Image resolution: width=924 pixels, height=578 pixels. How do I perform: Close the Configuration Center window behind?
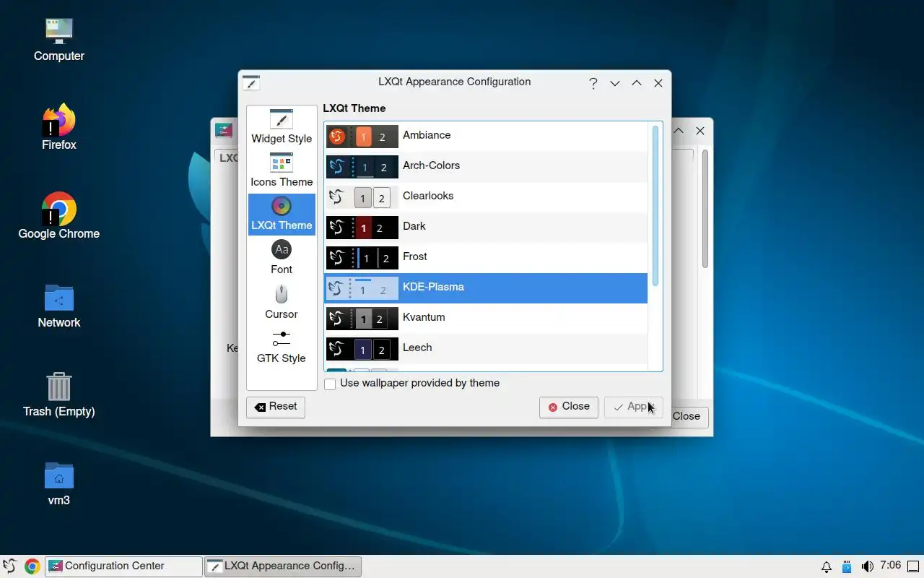(x=700, y=131)
